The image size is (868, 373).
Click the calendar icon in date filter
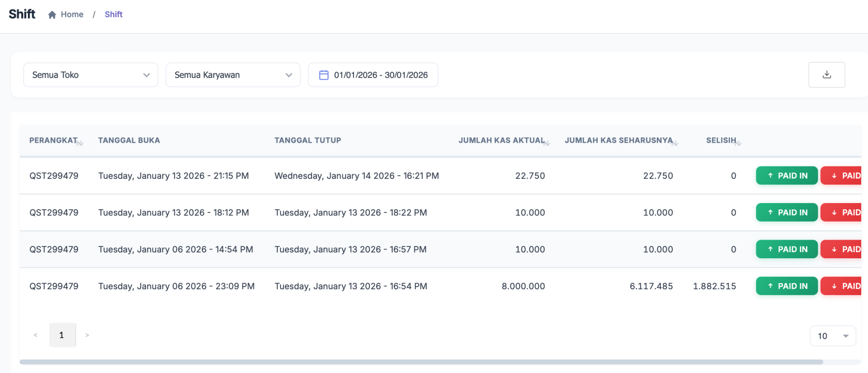pyautogui.click(x=324, y=75)
